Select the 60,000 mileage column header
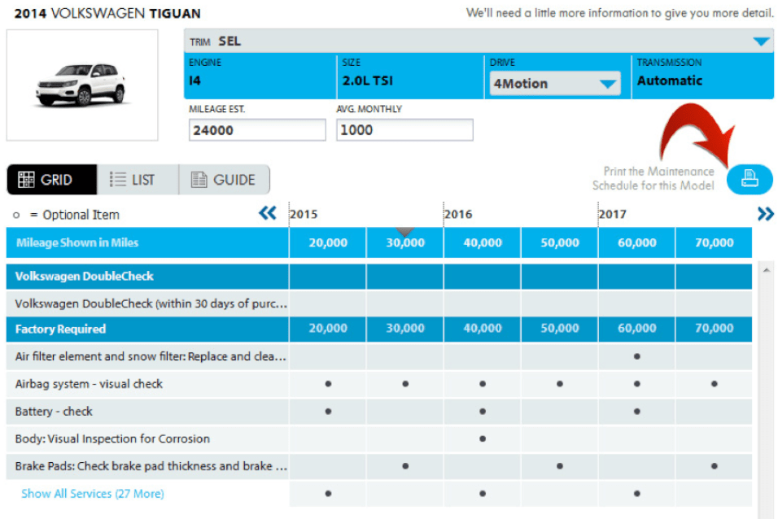This screenshot has width=778, height=532. coord(637,242)
